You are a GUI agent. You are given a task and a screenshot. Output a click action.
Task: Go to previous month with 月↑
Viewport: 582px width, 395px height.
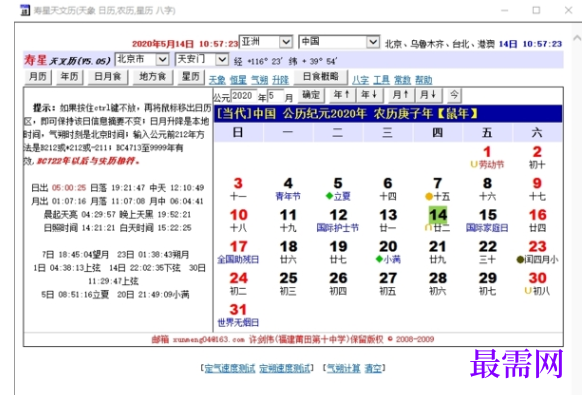(401, 95)
